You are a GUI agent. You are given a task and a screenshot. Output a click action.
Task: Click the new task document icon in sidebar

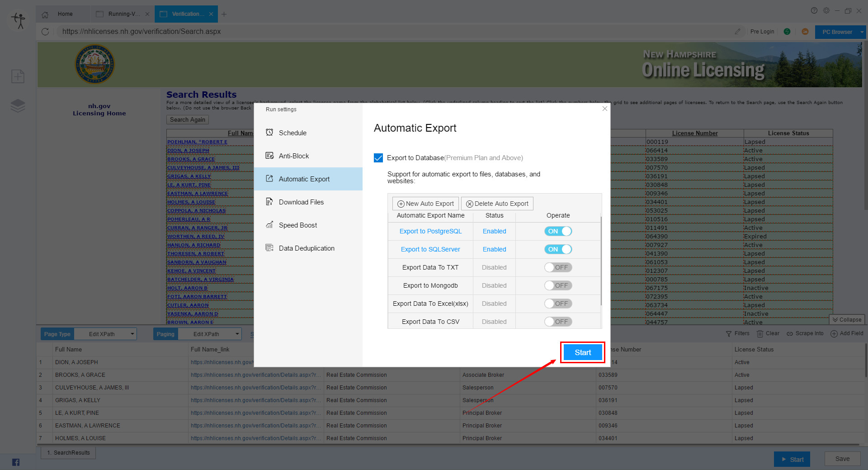[18, 76]
